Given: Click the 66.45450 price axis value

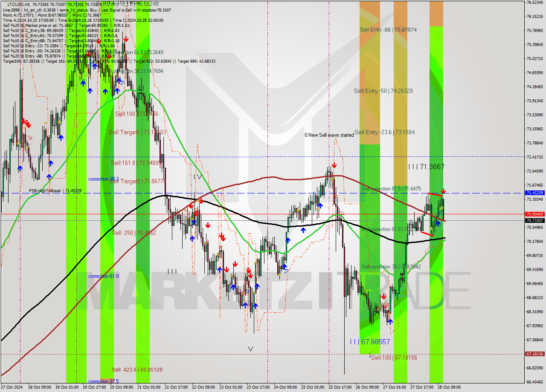Looking at the screenshot, I should point(534,382).
